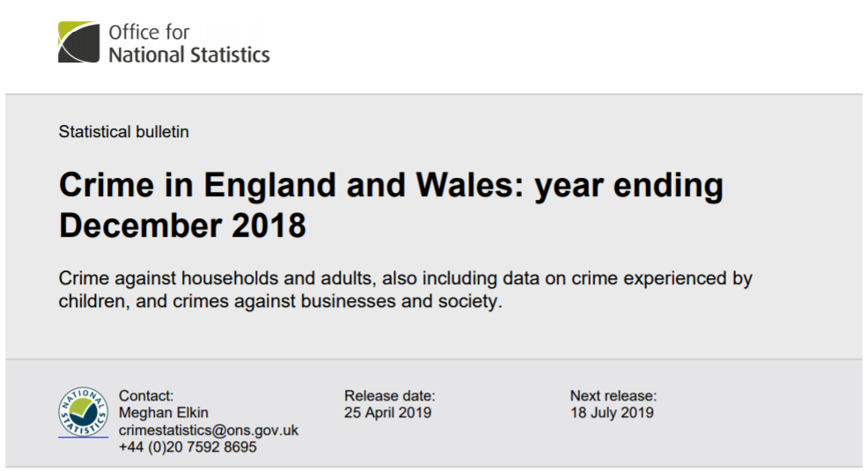The width and height of the screenshot is (868, 471).
Task: Click the blue underline beneath the badge
Action: (x=83, y=438)
